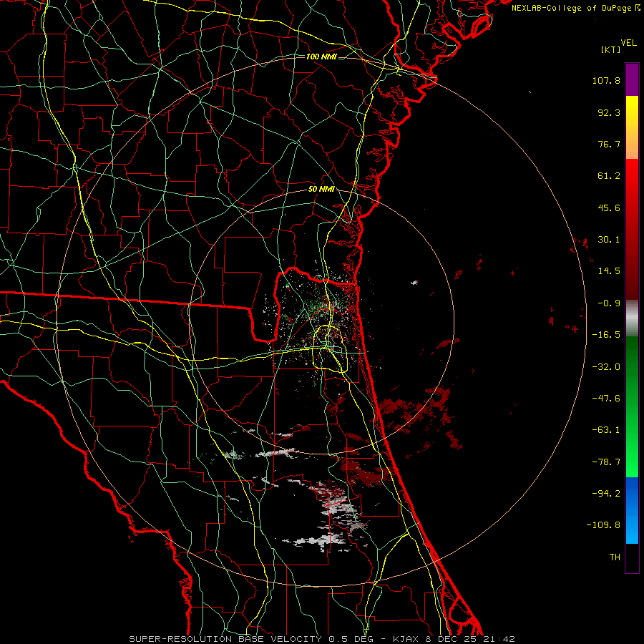This screenshot has width=644, height=644.
Task: Click the -32.0 velocity scale value
Action: point(606,367)
